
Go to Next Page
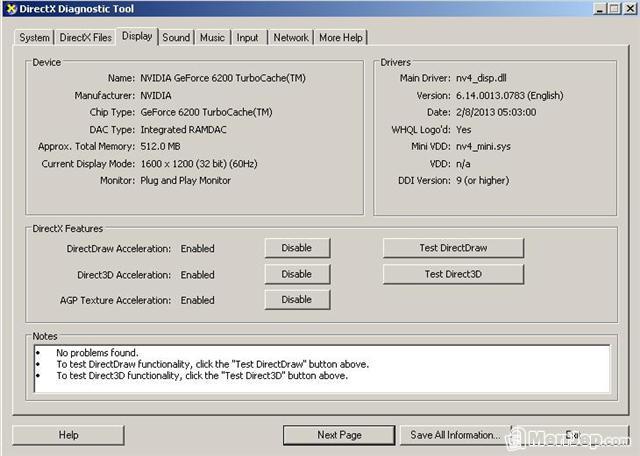point(339,435)
